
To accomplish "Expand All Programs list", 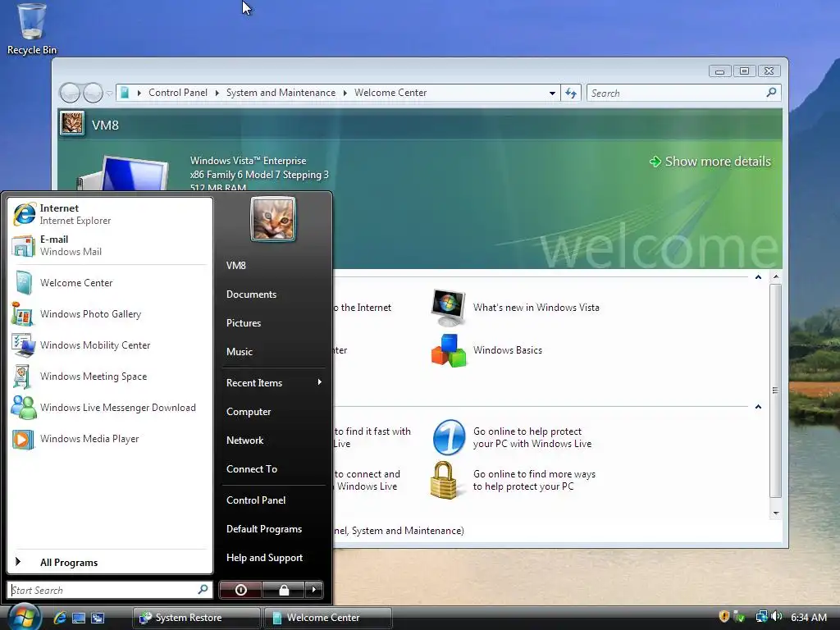I will [109, 562].
